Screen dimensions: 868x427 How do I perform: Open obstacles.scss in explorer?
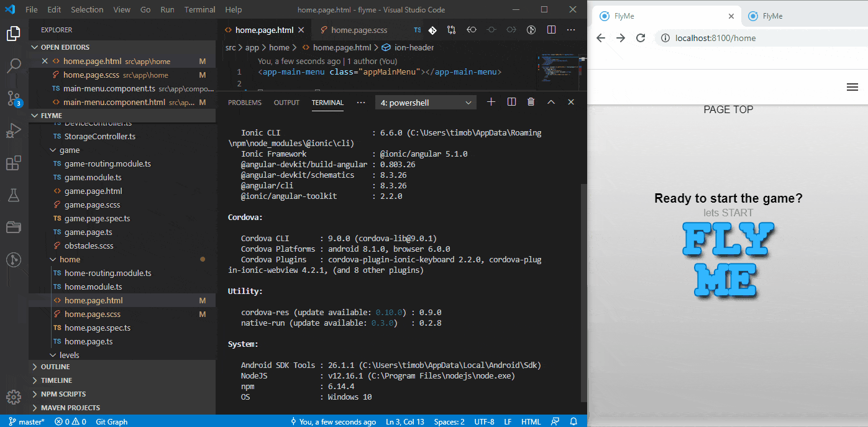pos(89,246)
